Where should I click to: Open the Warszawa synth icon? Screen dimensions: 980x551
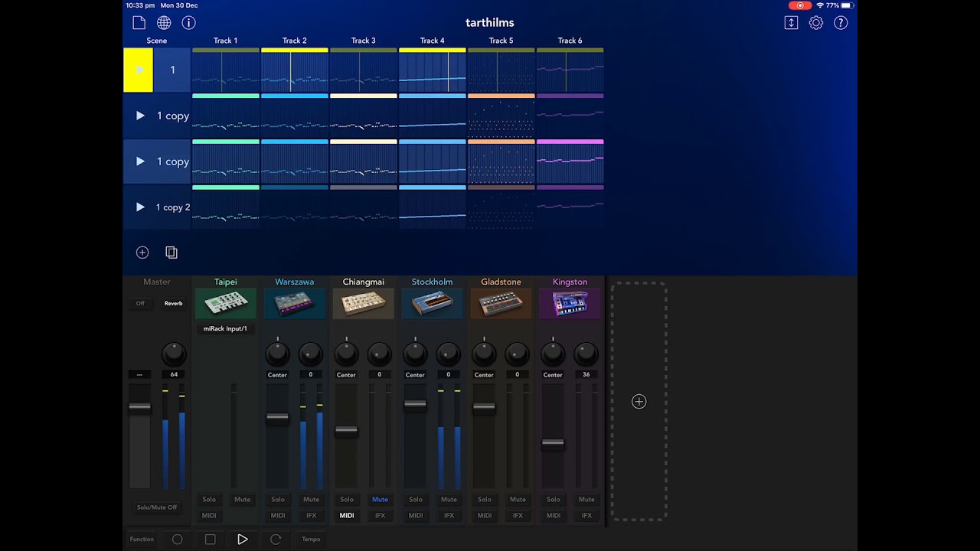pos(295,303)
